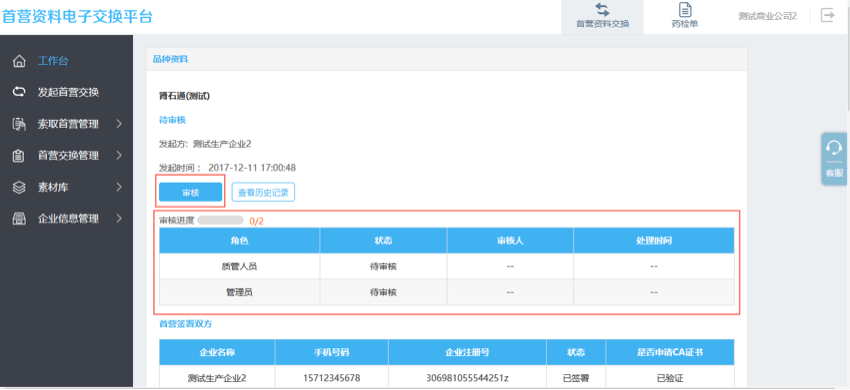The height and width of the screenshot is (390, 850).
Task: Select 素材库 menu item
Action: [53, 187]
